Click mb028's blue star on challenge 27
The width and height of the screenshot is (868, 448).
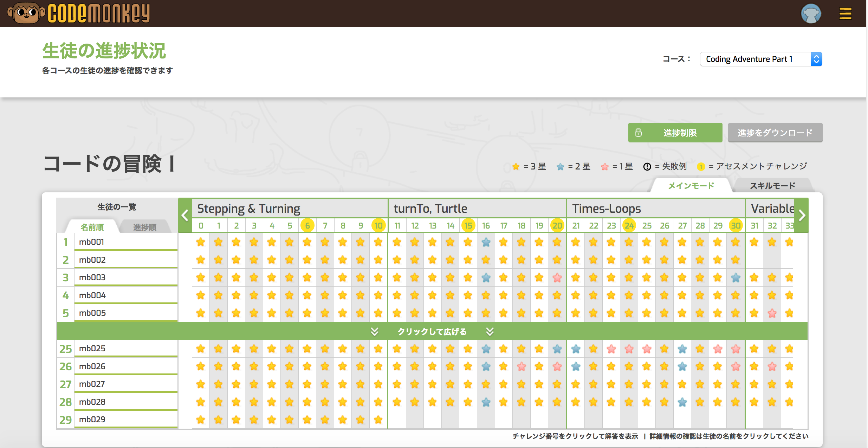(x=682, y=402)
